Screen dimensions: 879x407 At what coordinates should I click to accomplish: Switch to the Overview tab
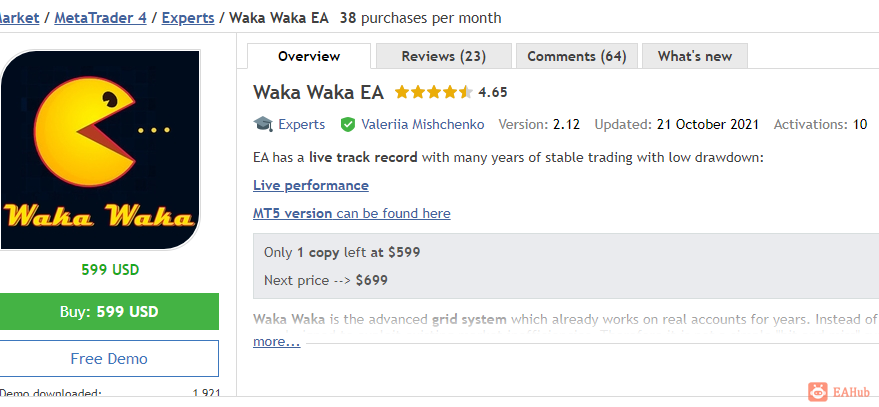[309, 56]
